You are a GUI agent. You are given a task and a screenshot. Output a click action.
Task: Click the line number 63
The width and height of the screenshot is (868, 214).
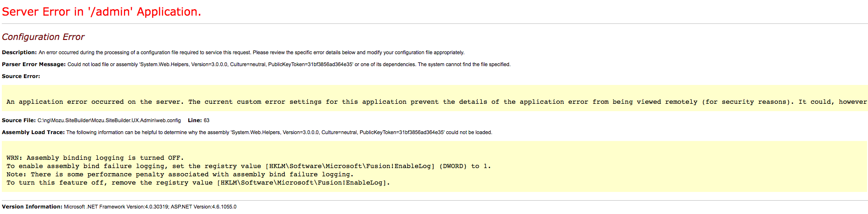[x=207, y=120]
